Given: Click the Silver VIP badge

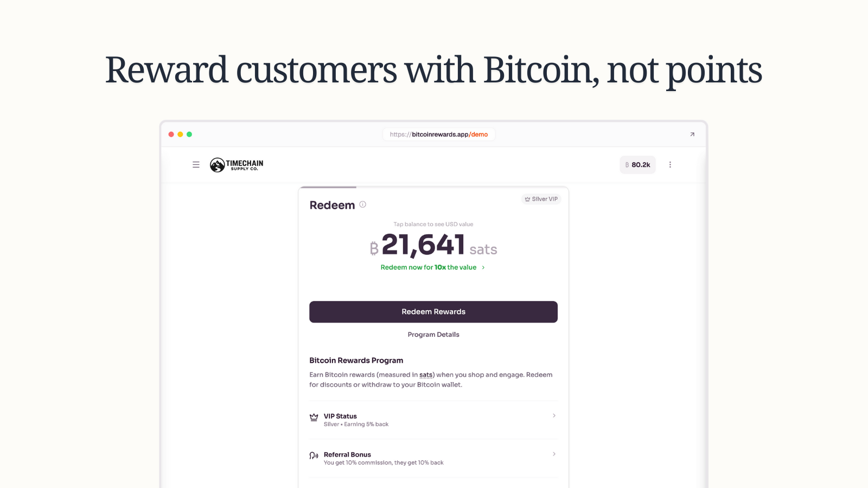Looking at the screenshot, I should click(541, 199).
